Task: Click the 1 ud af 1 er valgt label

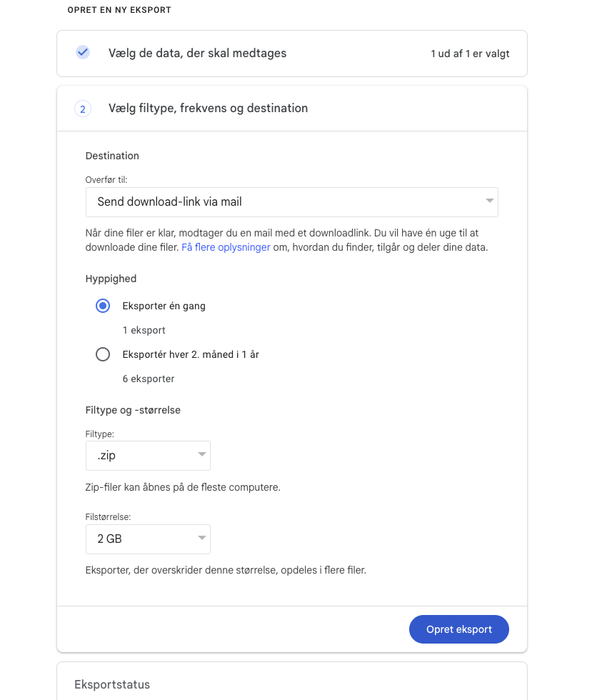Action: [x=470, y=53]
